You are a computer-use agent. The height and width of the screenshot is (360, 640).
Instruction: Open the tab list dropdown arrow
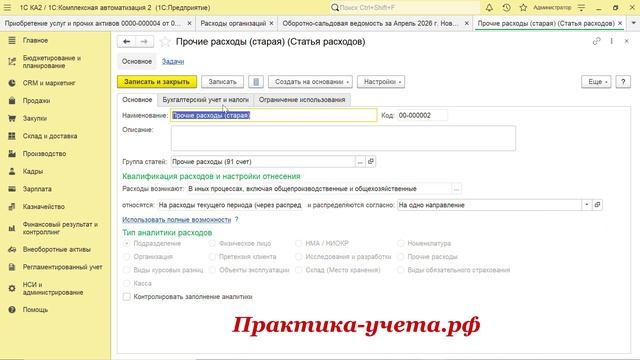tap(633, 23)
